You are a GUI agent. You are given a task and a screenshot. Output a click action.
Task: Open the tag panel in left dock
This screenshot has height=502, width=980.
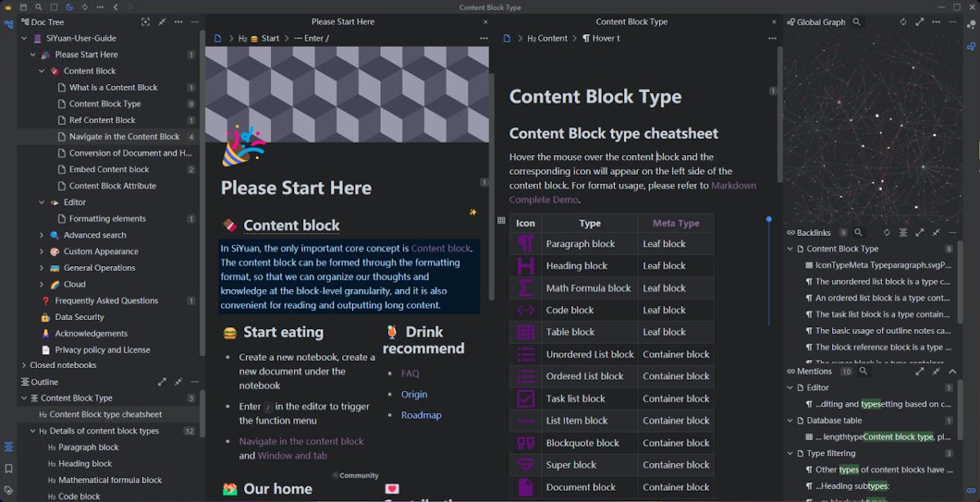pos(8,490)
